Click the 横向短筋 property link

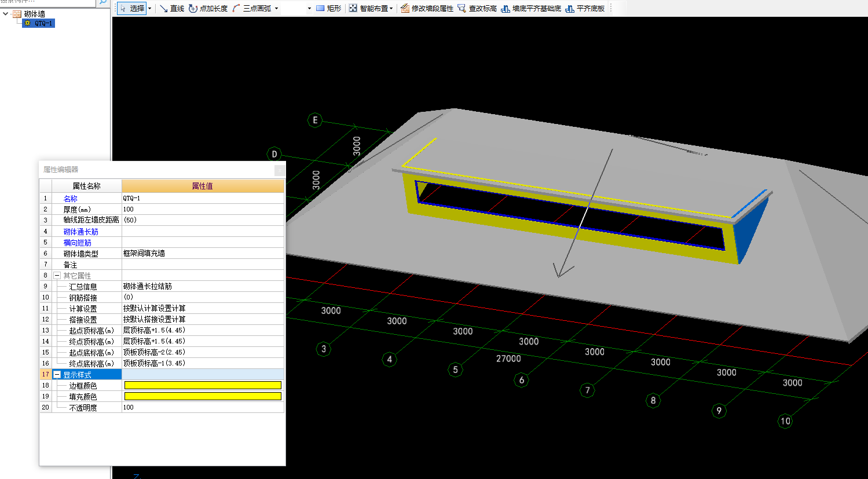click(x=77, y=243)
